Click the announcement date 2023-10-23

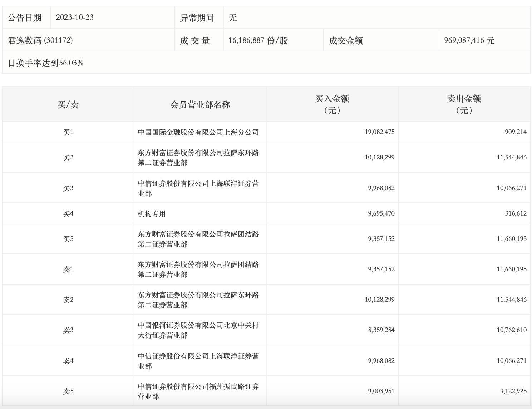[75, 18]
